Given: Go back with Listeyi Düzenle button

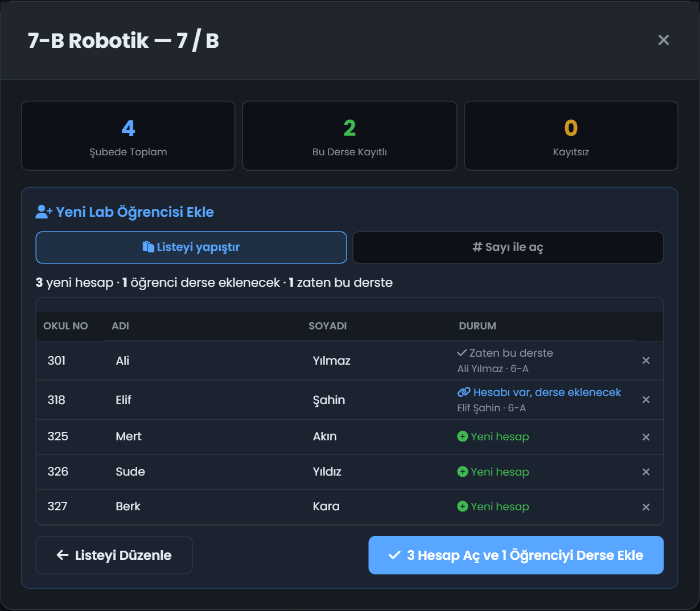Looking at the screenshot, I should point(114,555).
